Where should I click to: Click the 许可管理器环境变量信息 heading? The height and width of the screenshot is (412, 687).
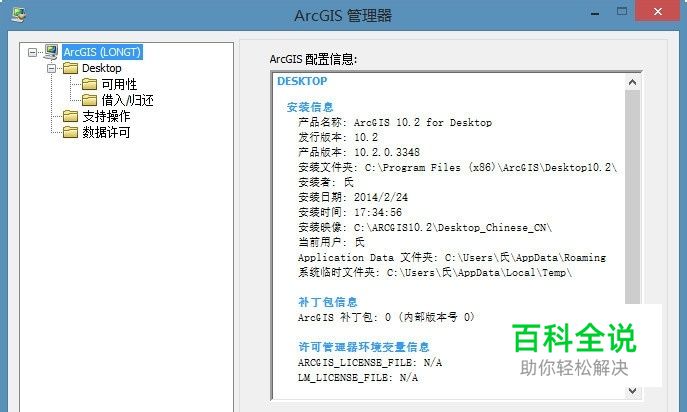364,347
